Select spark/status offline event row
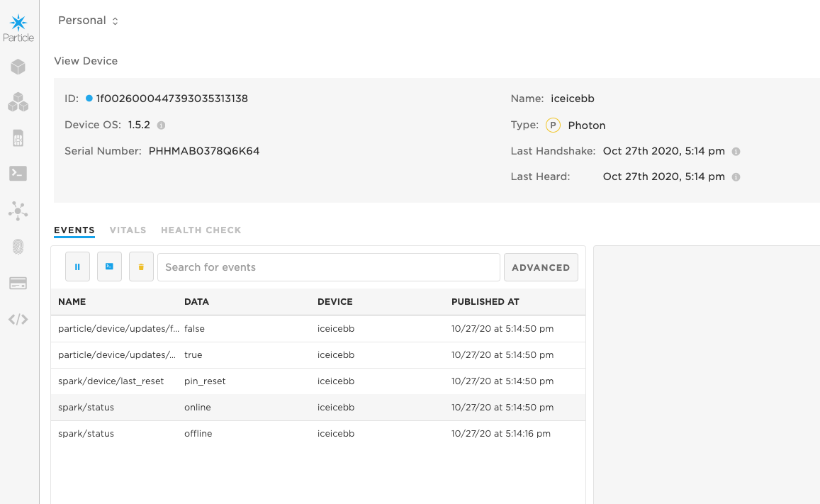 [318, 433]
